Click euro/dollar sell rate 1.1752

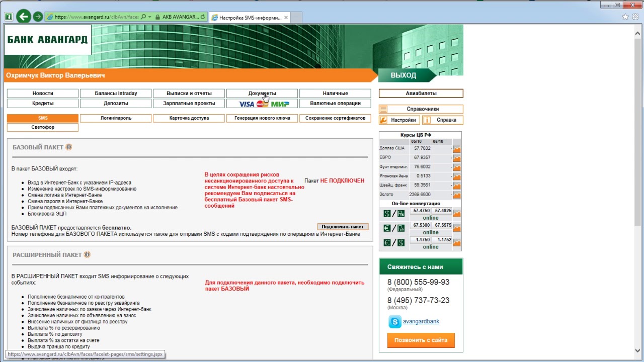point(442,240)
